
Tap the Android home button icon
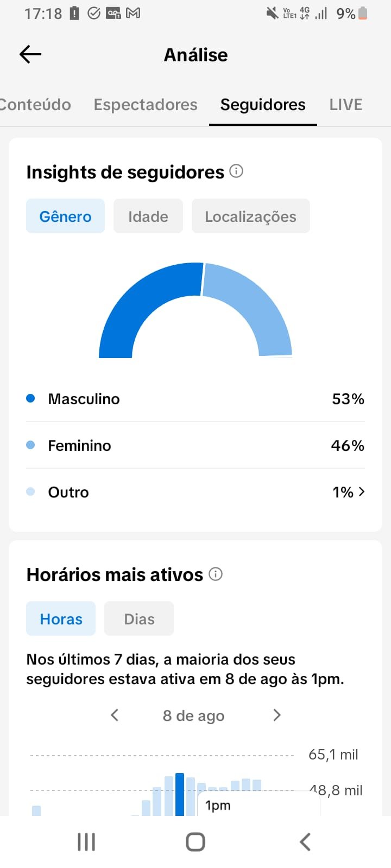(x=195, y=842)
